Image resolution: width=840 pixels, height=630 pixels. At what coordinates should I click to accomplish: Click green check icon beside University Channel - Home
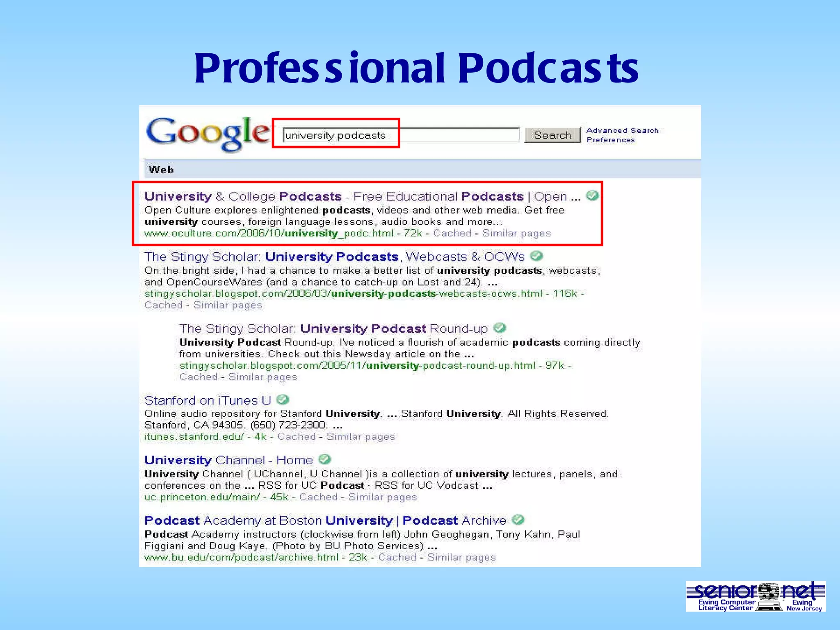325,459
